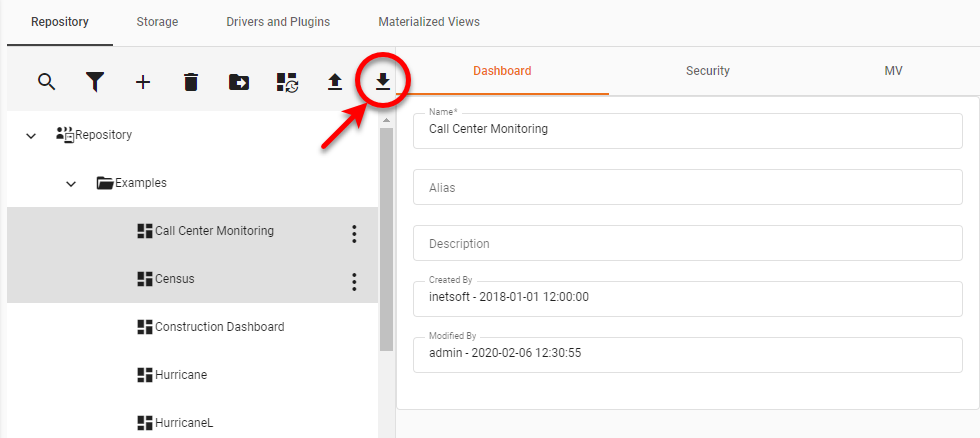Click the Created By field
This screenshot has width=980, height=438.
coord(688,299)
